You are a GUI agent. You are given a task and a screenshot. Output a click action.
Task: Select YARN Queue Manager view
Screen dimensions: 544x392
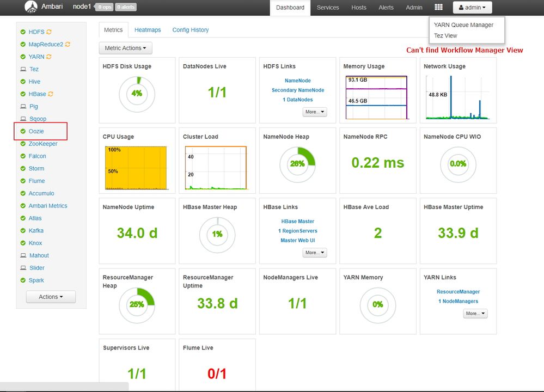[x=463, y=24]
